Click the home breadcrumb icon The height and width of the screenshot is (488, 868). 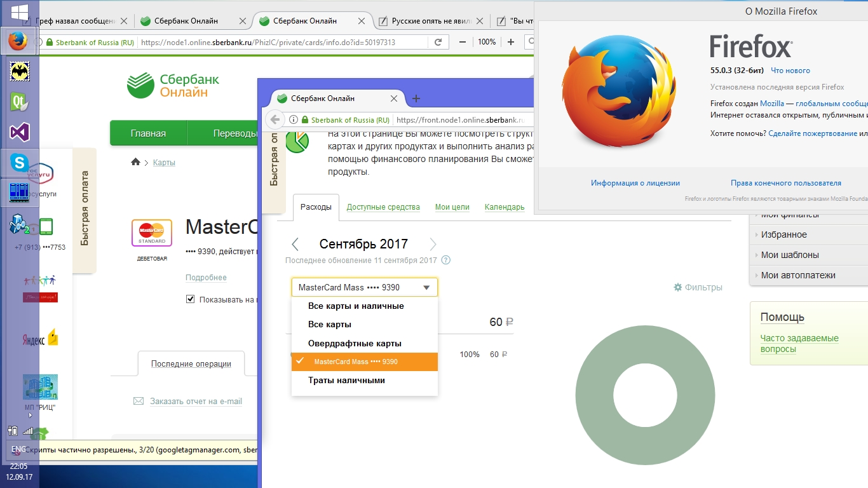tap(135, 162)
